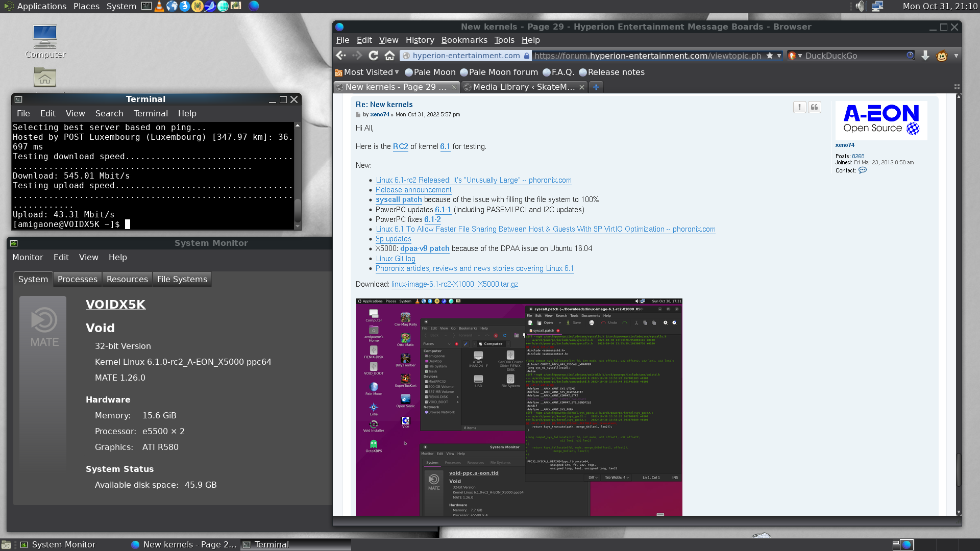Open the list all tabs grid button
This screenshot has width=980, height=551.
click(x=957, y=87)
